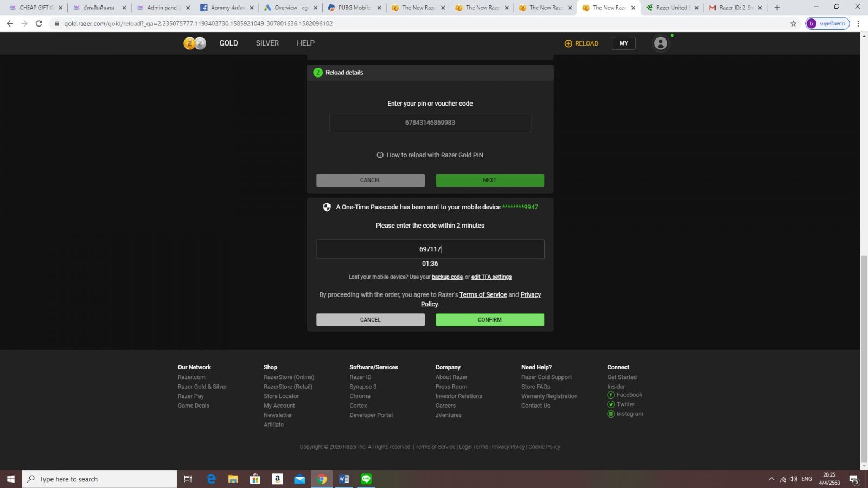Click the Facebook icon in Connect
Screen dimensions: 868x488
click(611, 395)
